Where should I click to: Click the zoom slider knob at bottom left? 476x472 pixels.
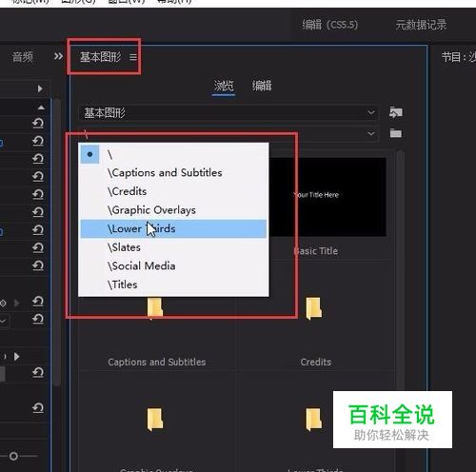pos(13,456)
